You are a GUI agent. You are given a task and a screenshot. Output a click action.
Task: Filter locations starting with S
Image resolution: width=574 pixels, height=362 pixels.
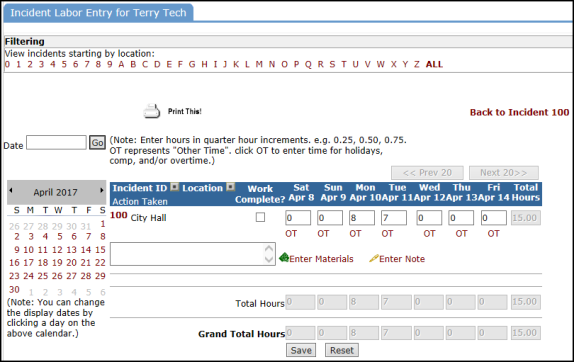click(x=332, y=64)
